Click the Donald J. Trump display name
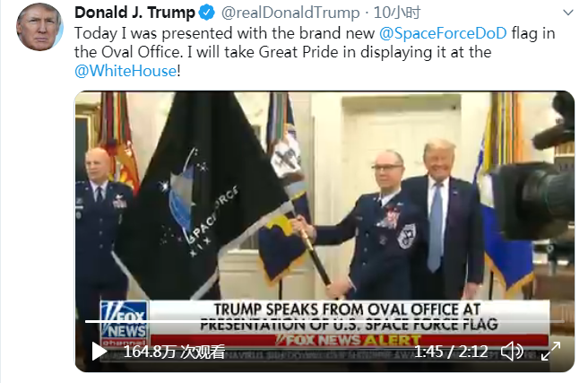Viewport: 588px width, 383px height. tap(134, 13)
